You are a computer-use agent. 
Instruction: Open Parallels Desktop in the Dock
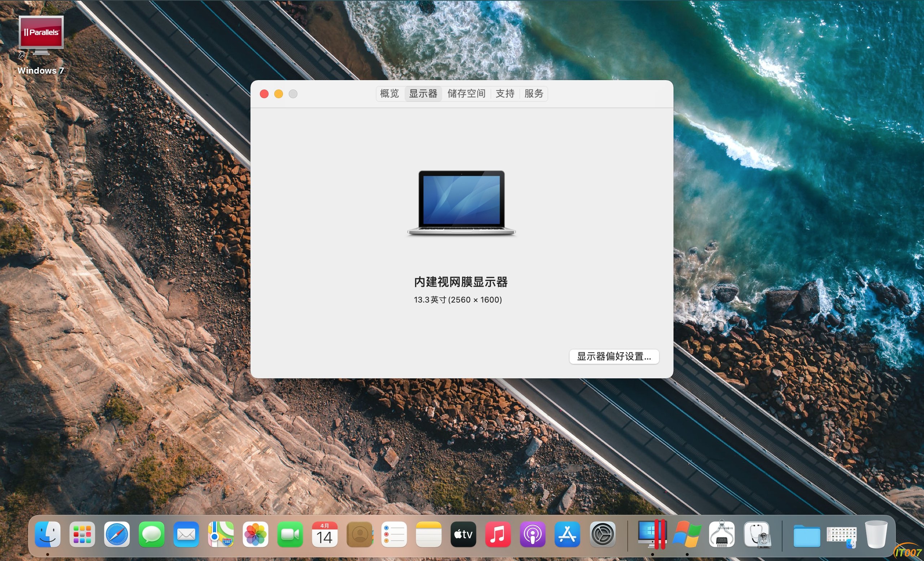pos(652,534)
